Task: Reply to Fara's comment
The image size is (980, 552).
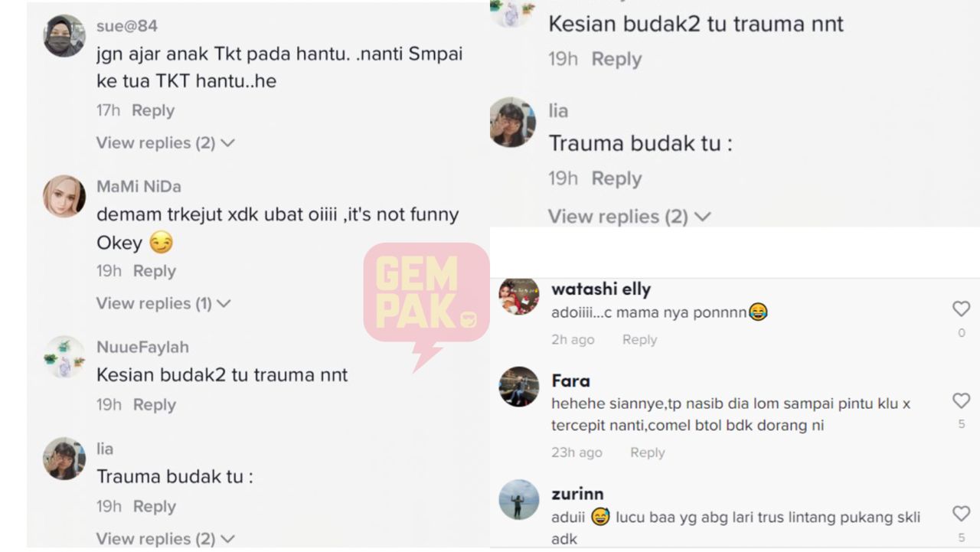Action: tap(647, 452)
